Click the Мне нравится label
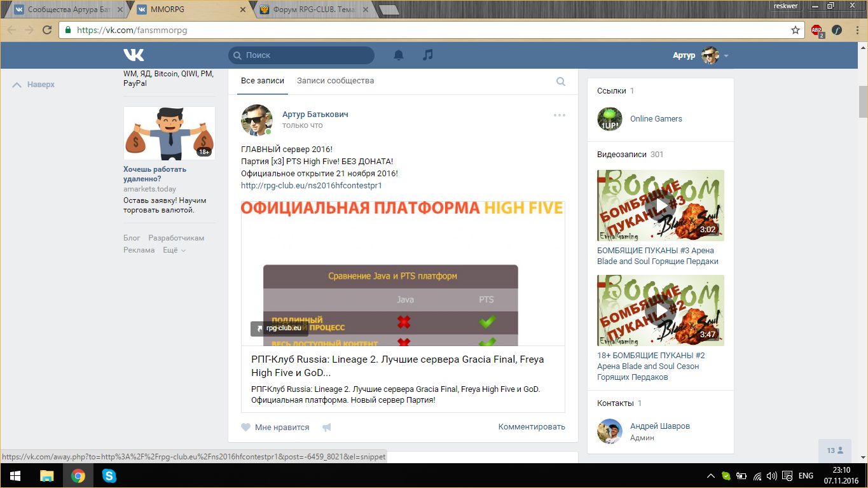868x488 pixels. [x=282, y=428]
